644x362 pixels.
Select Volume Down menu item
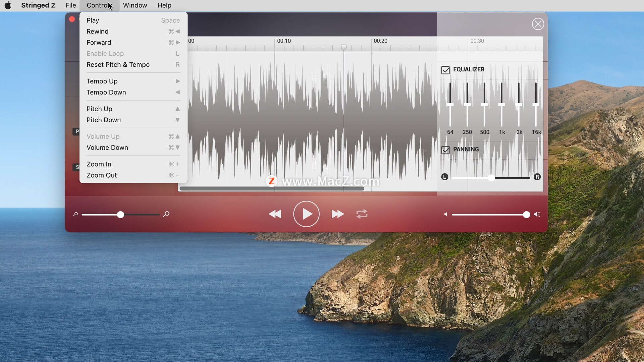tap(133, 147)
